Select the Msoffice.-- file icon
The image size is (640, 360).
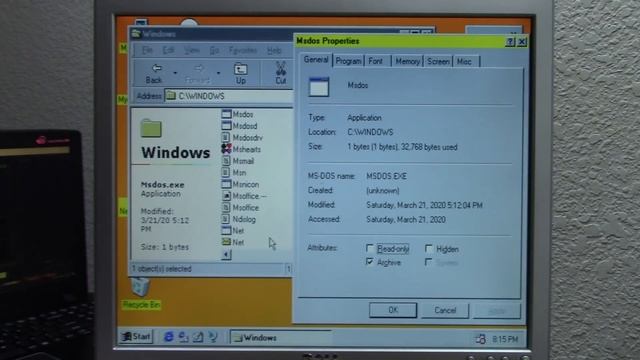[226, 196]
